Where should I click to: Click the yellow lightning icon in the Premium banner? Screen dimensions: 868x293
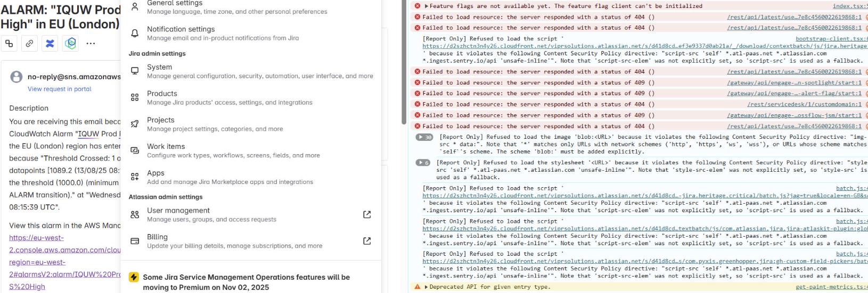[134, 277]
